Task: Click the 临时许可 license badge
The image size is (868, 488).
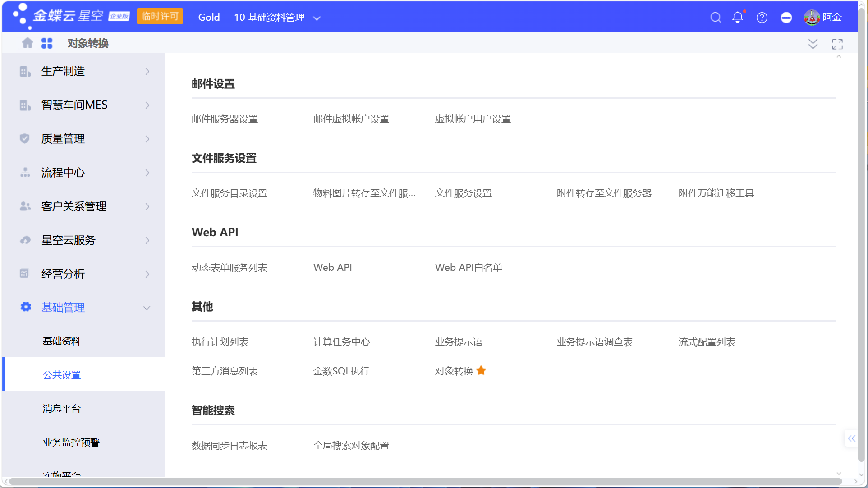Action: pyautogui.click(x=160, y=17)
